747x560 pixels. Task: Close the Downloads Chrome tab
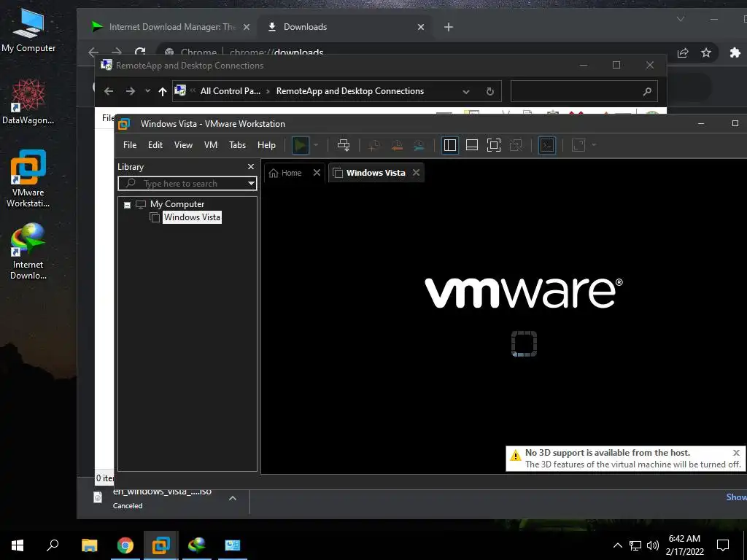tap(421, 27)
